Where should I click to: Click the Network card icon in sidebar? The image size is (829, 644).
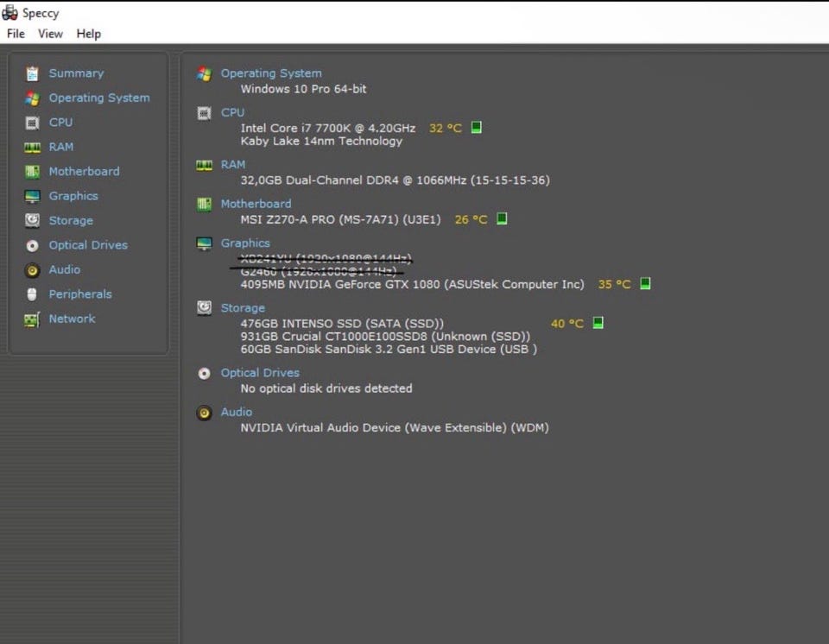pos(32,319)
